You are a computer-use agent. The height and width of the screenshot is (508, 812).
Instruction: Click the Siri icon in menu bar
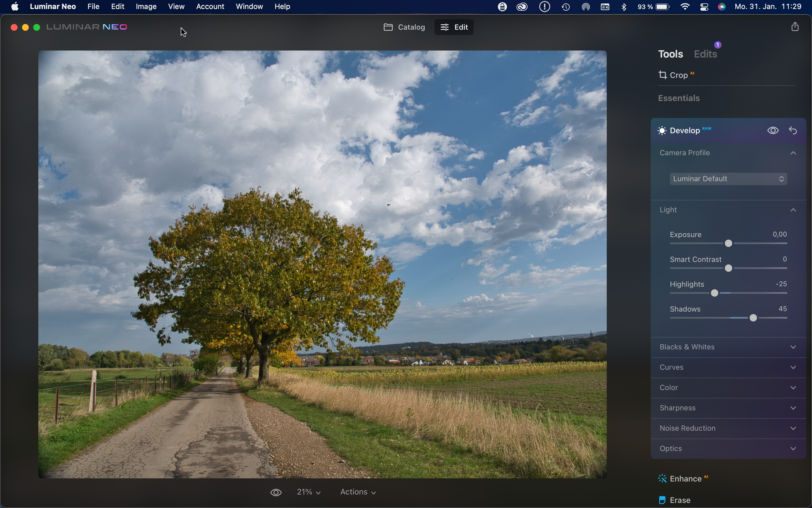coord(722,7)
